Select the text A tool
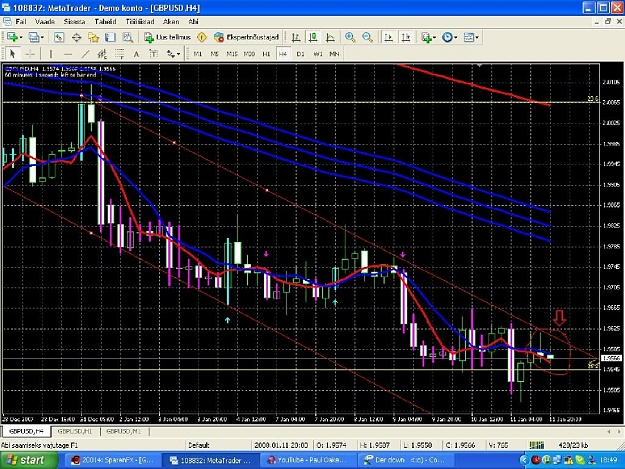Screen dimensions: 625x469 click(x=136, y=54)
